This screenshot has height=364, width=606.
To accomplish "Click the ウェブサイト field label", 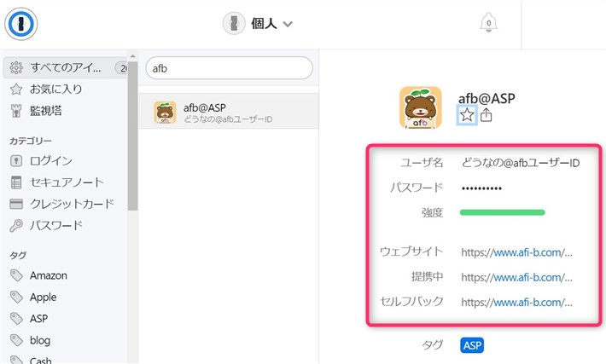I will click(x=411, y=251).
